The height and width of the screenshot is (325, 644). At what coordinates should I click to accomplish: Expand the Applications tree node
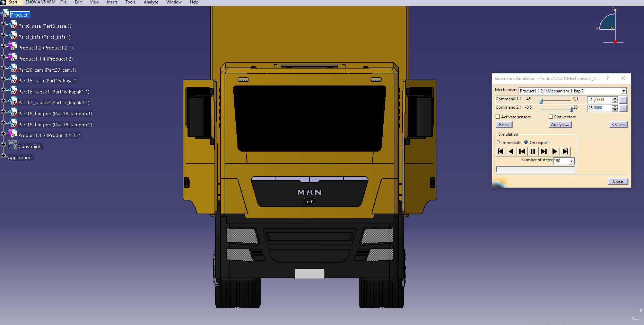(3, 156)
